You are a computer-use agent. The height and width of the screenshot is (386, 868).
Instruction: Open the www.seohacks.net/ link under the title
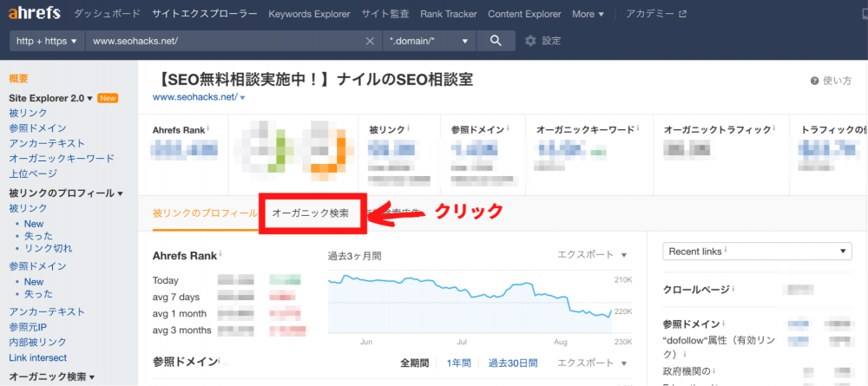coord(194,97)
